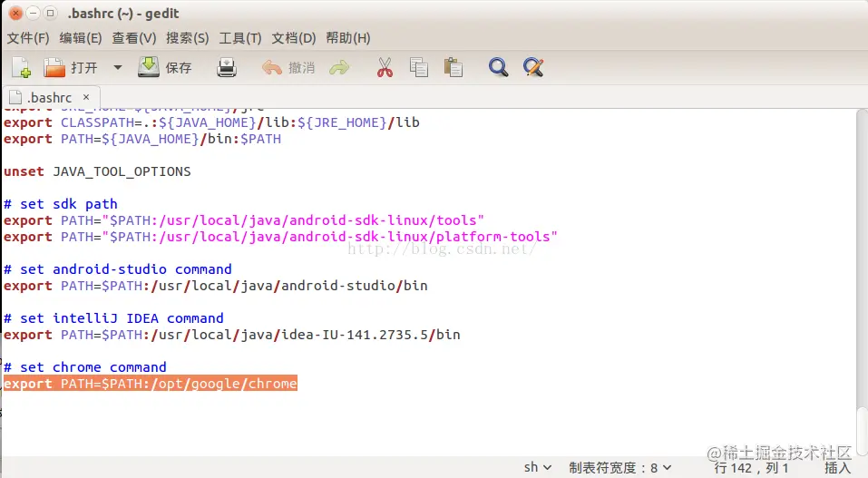Viewport: 868px width, 478px height.
Task: Open the 编辑(E) menu
Action: click(81, 38)
